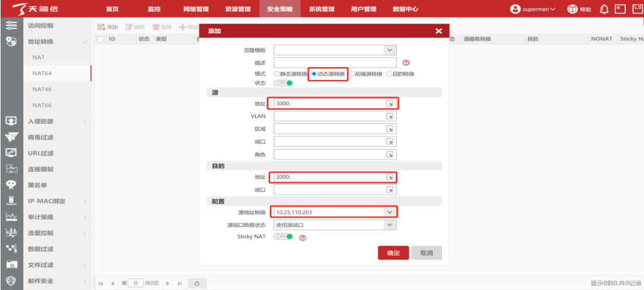Click the 入侵防御 sidebar icon
Screen dimensions: 644x290
click(12, 121)
